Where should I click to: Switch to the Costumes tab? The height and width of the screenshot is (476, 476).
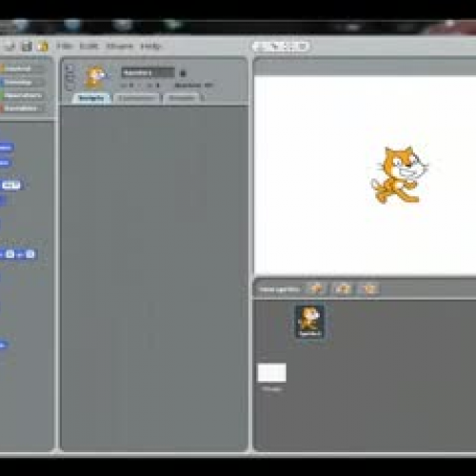click(x=136, y=98)
